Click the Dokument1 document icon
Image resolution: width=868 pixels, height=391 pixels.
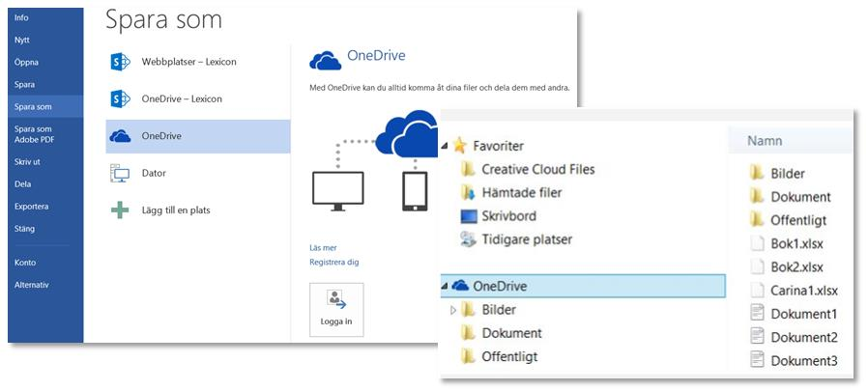coord(757,313)
